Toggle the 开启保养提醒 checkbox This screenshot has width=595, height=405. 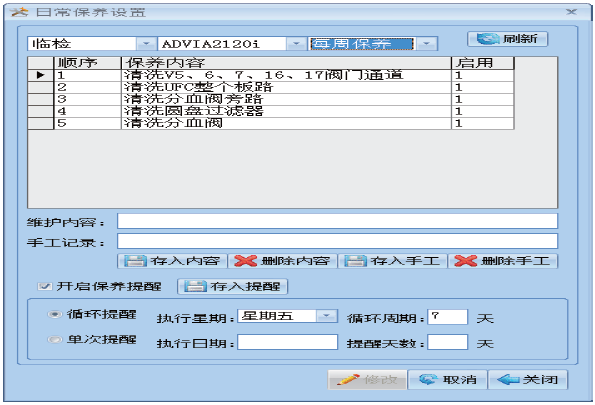[45, 287]
